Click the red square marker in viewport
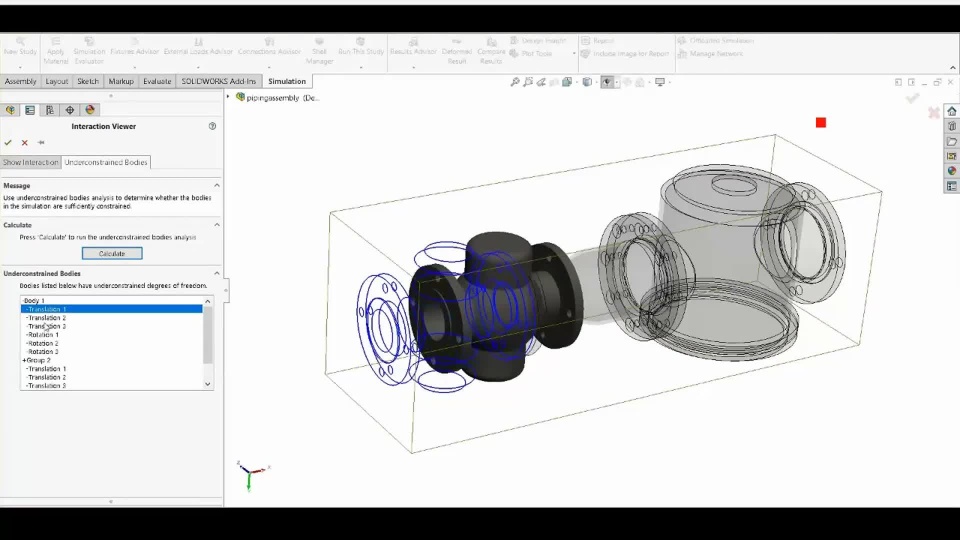 [821, 122]
